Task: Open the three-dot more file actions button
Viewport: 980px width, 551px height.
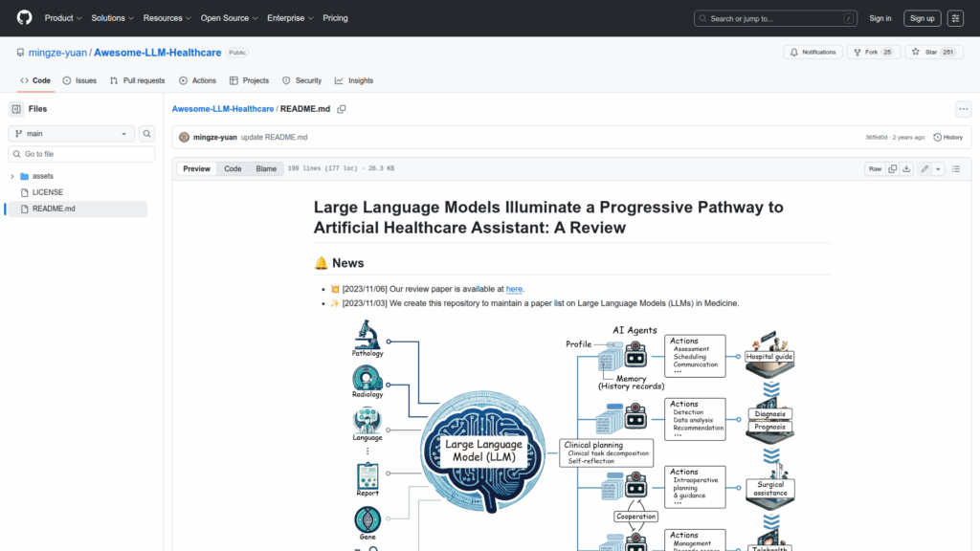Action: click(x=963, y=109)
